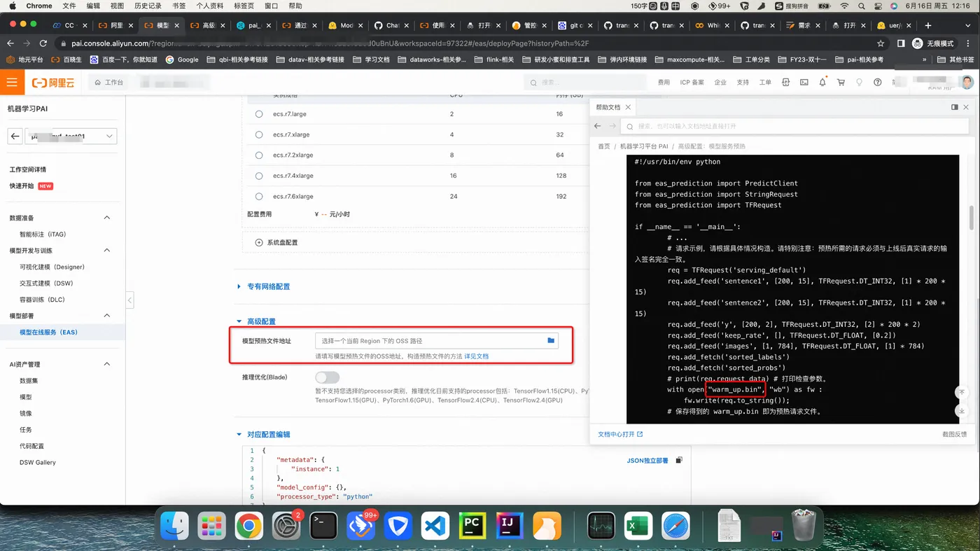Open 可视化建模 (Designer) in sidebar
Image resolution: width=980 pixels, height=551 pixels.
[x=52, y=267]
